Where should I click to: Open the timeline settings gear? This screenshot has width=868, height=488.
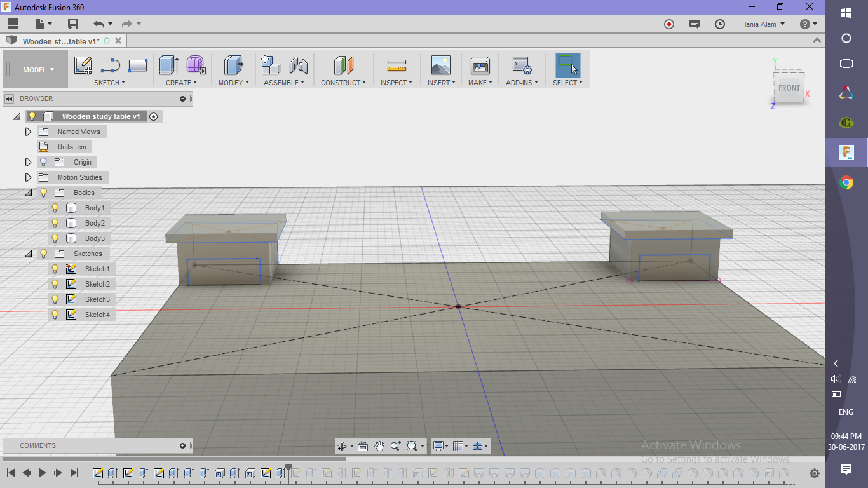coord(815,473)
